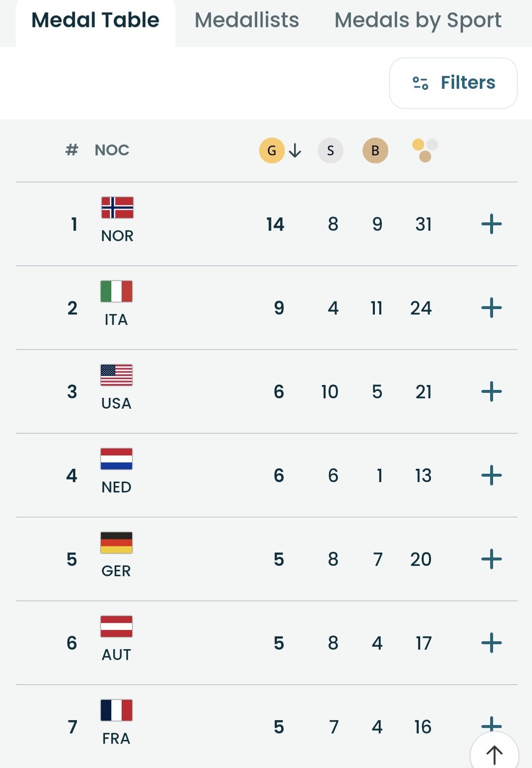Viewport: 532px width, 768px height.
Task: Select the Medal Table tab
Action: [x=96, y=21]
